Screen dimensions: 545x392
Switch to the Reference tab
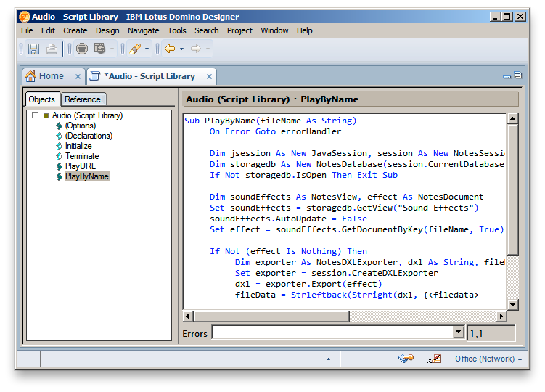83,99
